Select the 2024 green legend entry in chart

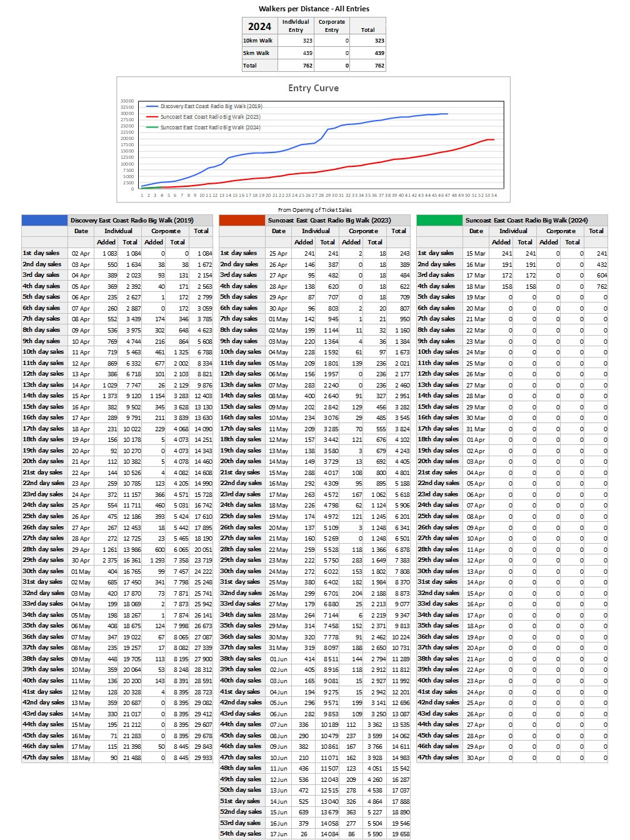coord(210,127)
